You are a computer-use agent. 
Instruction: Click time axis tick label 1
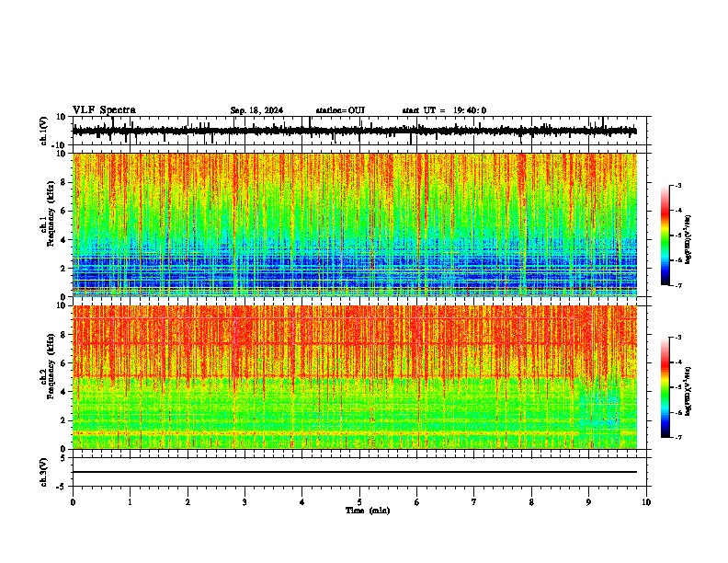click(x=130, y=502)
